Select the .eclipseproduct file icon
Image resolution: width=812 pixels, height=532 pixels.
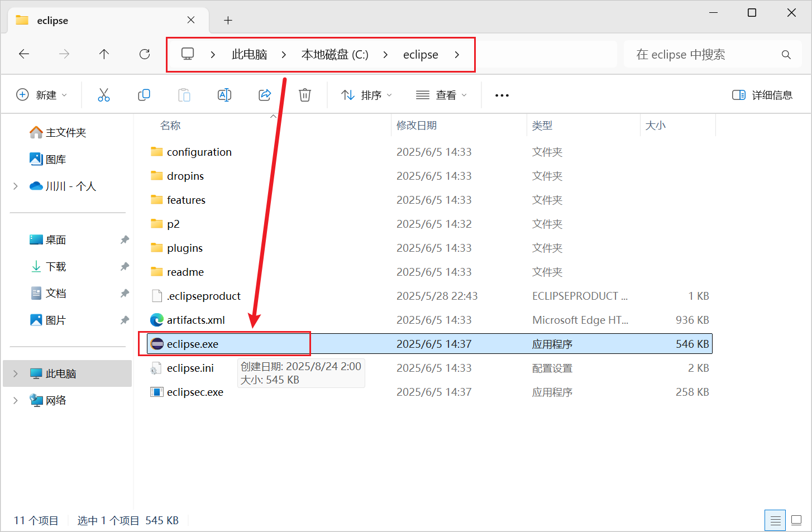pyautogui.click(x=157, y=296)
